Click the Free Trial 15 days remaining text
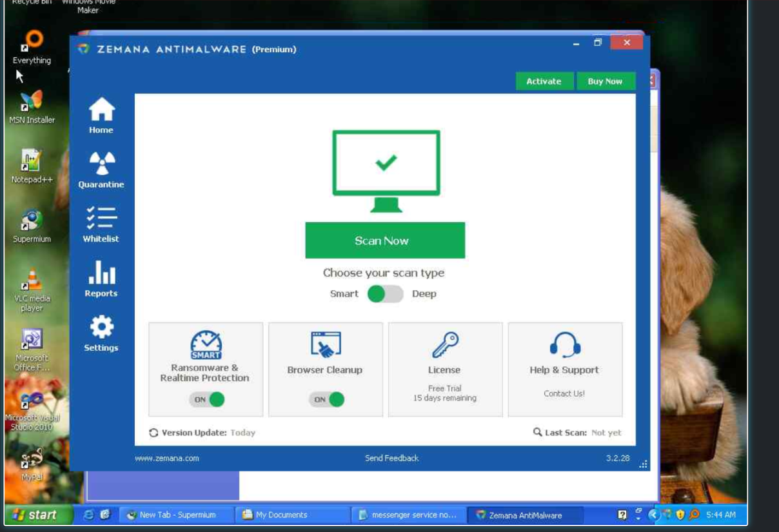 point(445,393)
